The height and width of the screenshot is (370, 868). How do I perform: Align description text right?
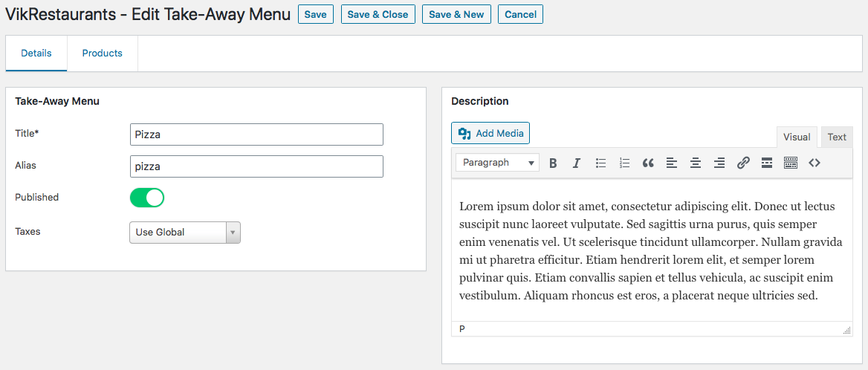pos(719,163)
